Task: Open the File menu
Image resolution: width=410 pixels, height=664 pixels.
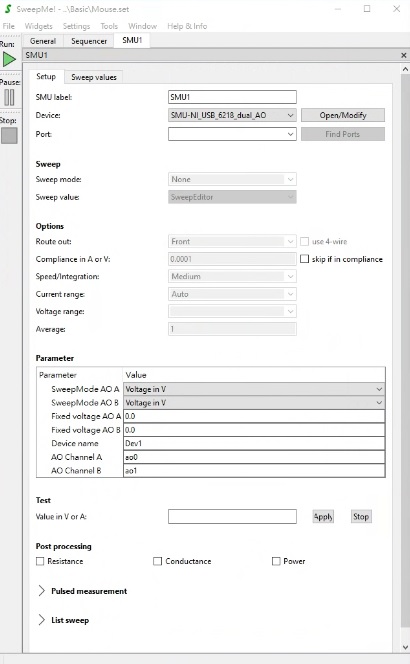Action: 8,26
